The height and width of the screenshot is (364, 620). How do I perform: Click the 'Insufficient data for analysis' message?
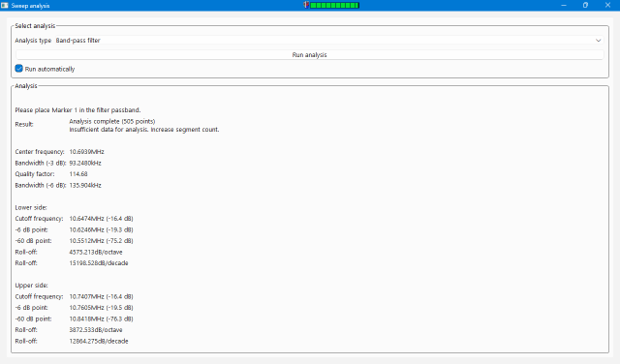point(144,129)
